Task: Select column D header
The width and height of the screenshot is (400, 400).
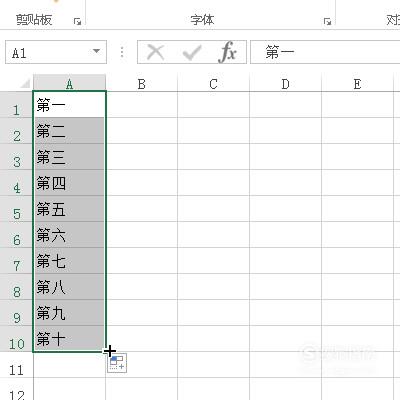Action: tap(285, 83)
